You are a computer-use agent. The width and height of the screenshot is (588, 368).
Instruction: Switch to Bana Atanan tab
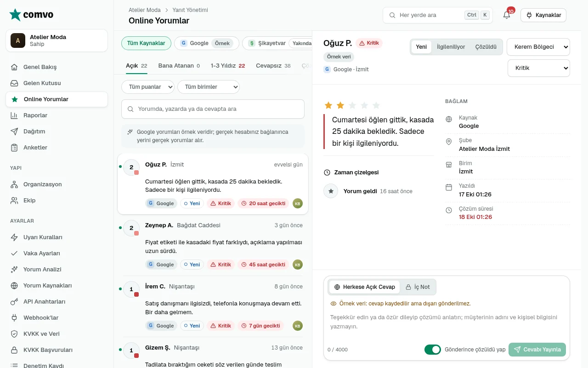[179, 66]
